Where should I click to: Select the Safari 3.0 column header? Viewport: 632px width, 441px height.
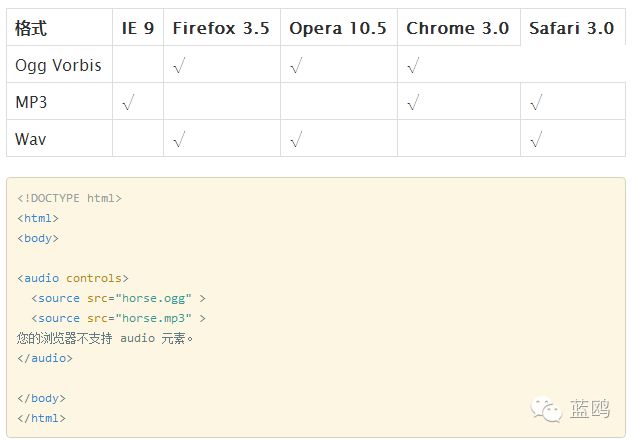click(572, 27)
